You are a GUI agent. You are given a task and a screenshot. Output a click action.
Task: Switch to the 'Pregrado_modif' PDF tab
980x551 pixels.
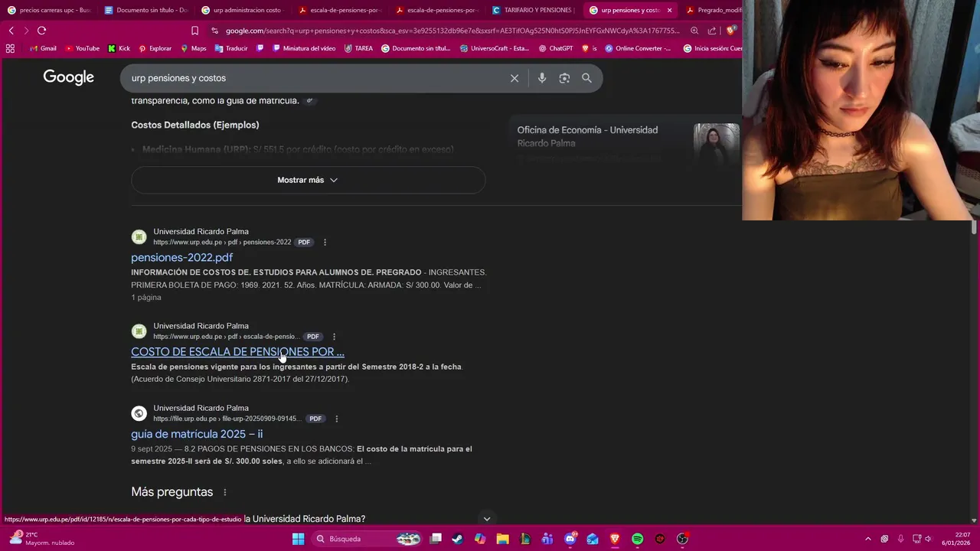[713, 10]
